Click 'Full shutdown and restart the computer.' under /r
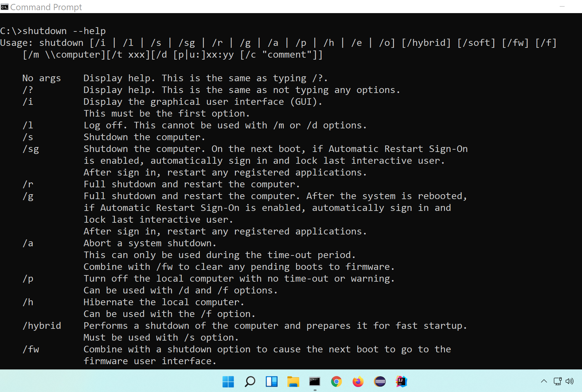Screen dimensions: 582x392 [x=192, y=184]
